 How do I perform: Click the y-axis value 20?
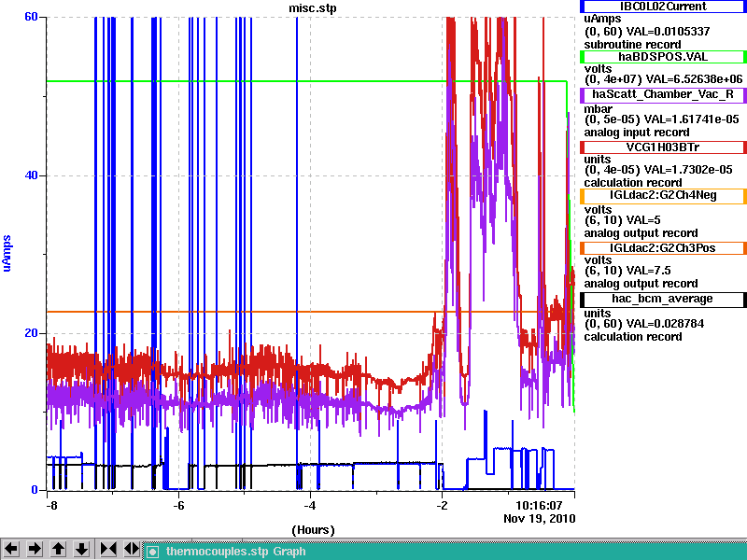tap(31, 333)
